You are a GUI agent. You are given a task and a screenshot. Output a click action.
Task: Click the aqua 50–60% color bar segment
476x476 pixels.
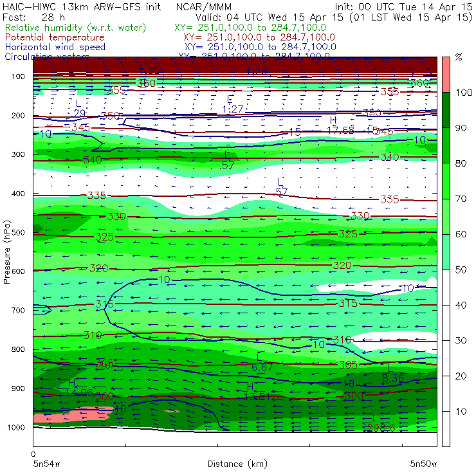[x=446, y=252]
